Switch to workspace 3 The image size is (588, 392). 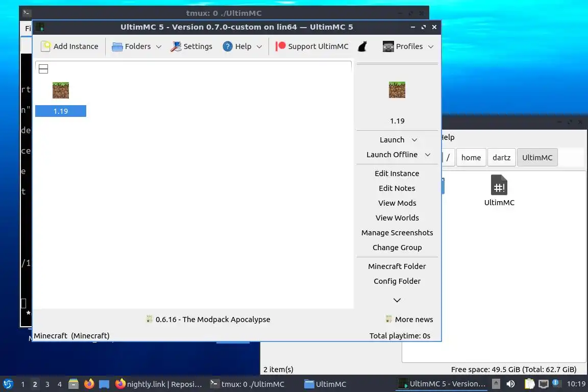(x=47, y=384)
